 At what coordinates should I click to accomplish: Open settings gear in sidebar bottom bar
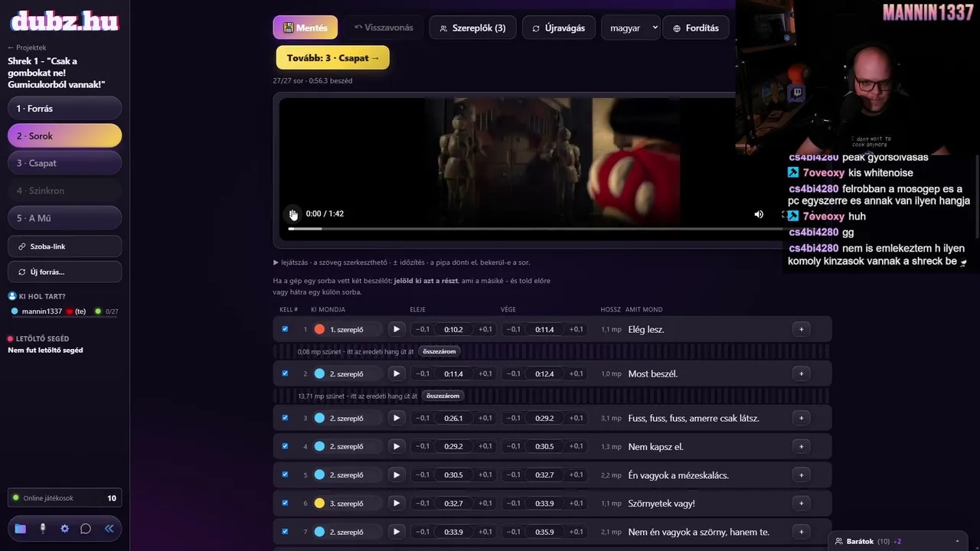pos(64,529)
